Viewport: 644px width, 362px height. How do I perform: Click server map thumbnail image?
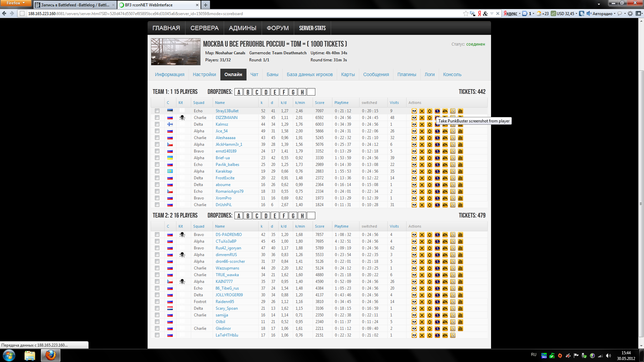[x=176, y=52]
